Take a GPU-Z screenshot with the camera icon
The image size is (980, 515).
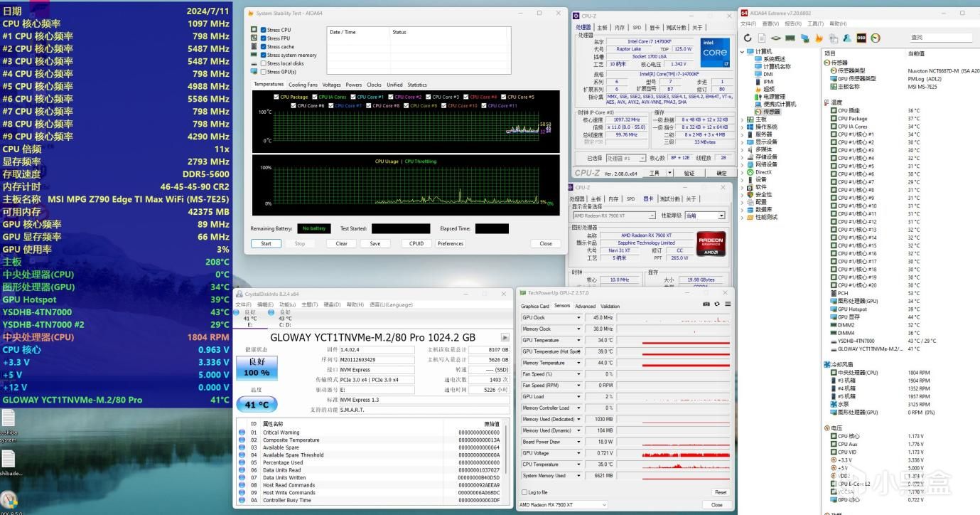click(x=706, y=304)
